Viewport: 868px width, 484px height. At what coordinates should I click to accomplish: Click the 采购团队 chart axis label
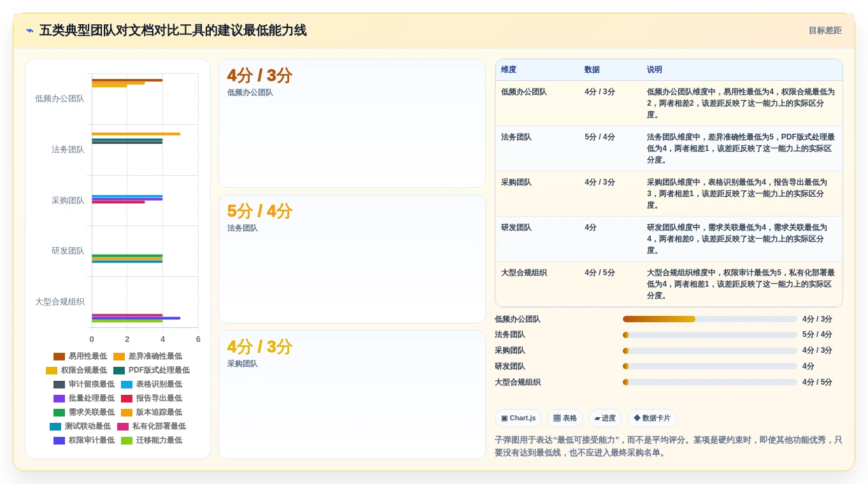click(x=68, y=201)
